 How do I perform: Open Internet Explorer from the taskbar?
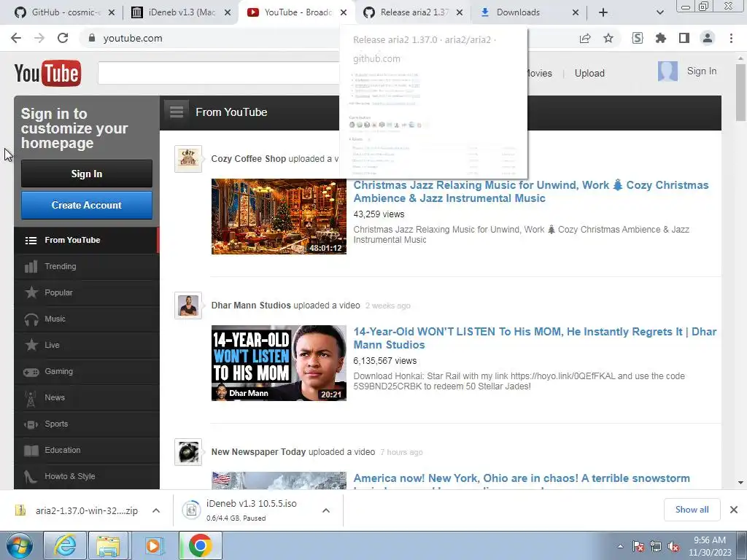(65, 545)
